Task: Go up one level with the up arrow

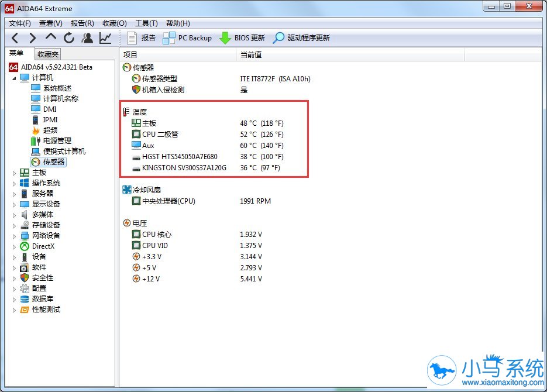Action: pyautogui.click(x=51, y=37)
